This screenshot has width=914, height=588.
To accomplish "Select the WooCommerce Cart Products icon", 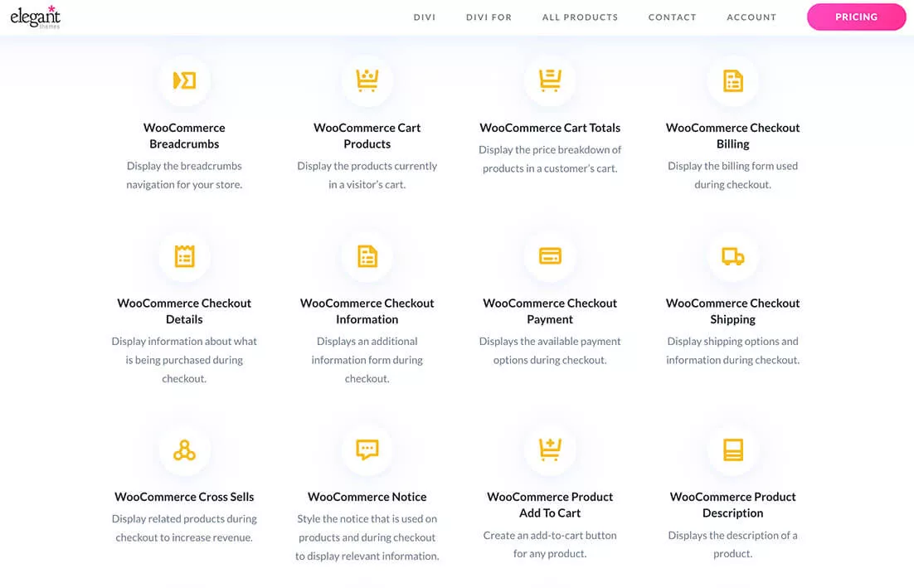I will click(x=367, y=80).
